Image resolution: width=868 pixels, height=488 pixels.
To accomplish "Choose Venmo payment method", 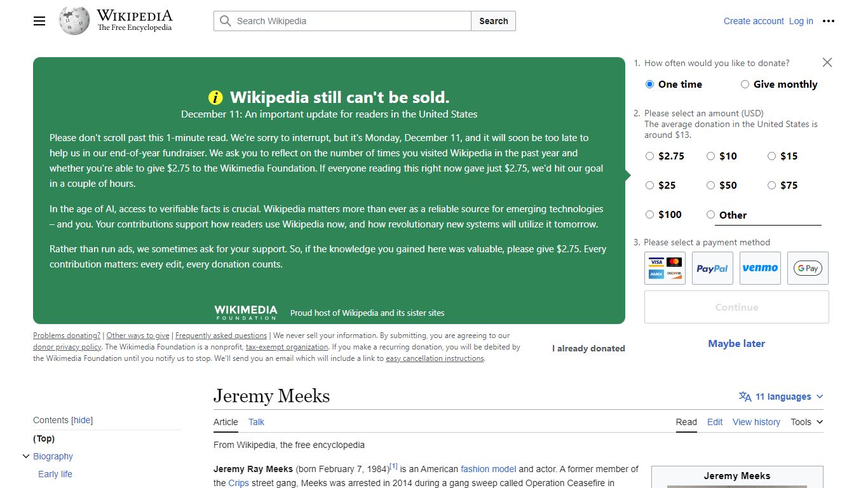I will click(x=760, y=268).
